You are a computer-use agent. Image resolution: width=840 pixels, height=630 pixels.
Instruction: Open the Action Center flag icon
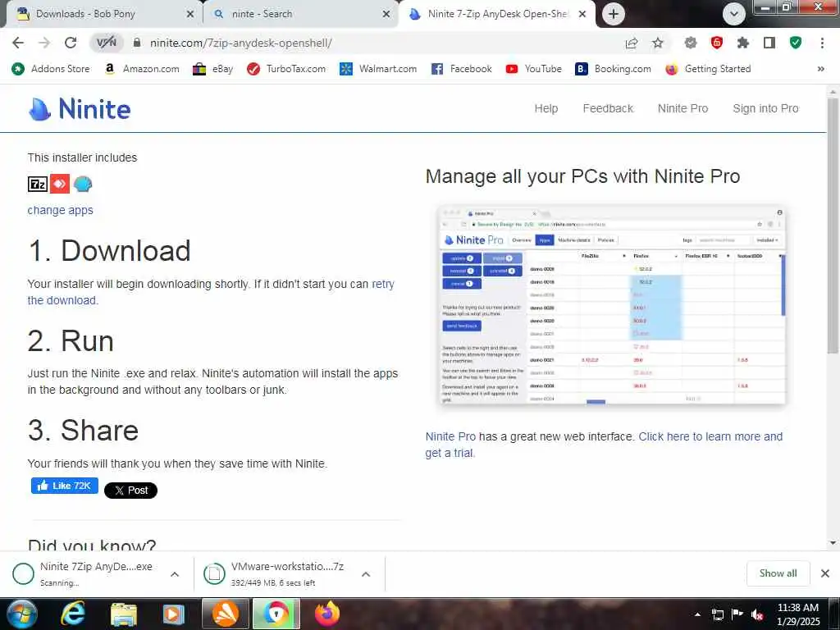[x=737, y=614]
